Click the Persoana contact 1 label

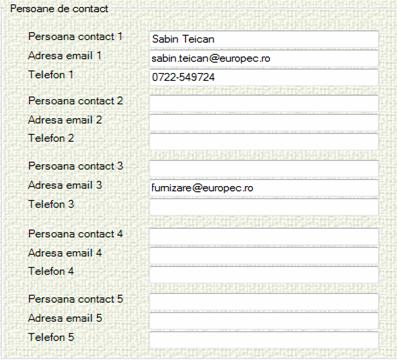click(x=75, y=36)
